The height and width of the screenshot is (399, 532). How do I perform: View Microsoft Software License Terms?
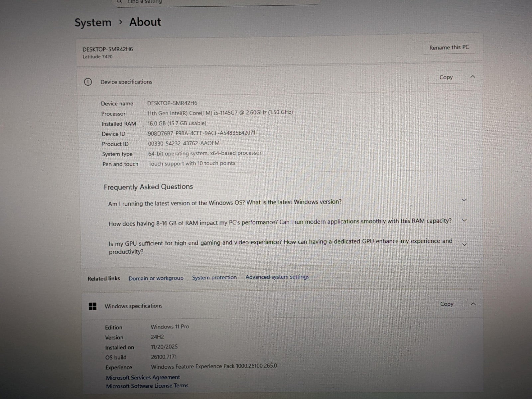pyautogui.click(x=147, y=386)
